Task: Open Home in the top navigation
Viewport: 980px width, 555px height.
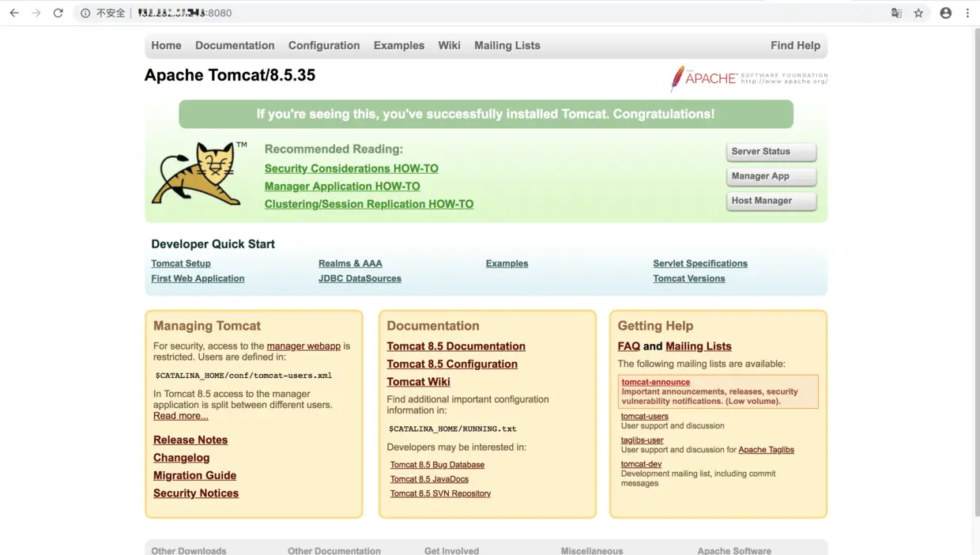Action: 166,46
